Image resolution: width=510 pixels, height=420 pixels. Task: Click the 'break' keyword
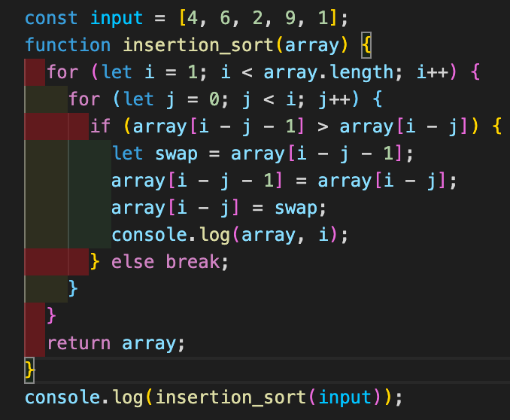(x=193, y=262)
